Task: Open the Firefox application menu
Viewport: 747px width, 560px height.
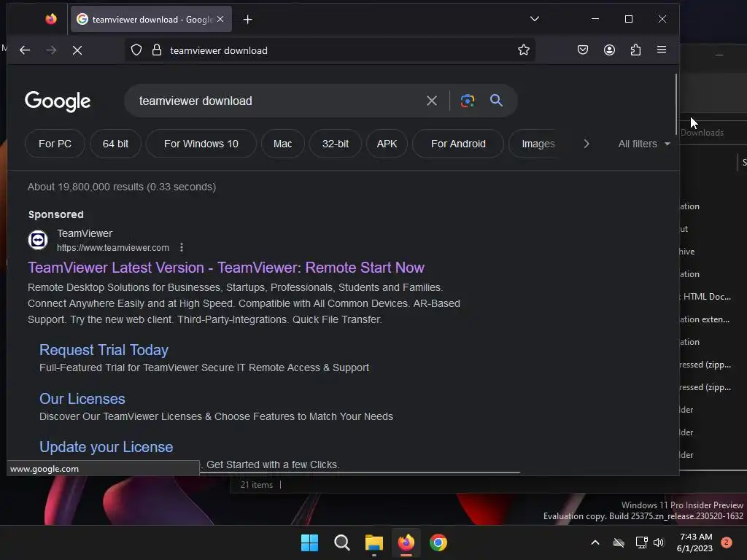Action: coord(662,50)
